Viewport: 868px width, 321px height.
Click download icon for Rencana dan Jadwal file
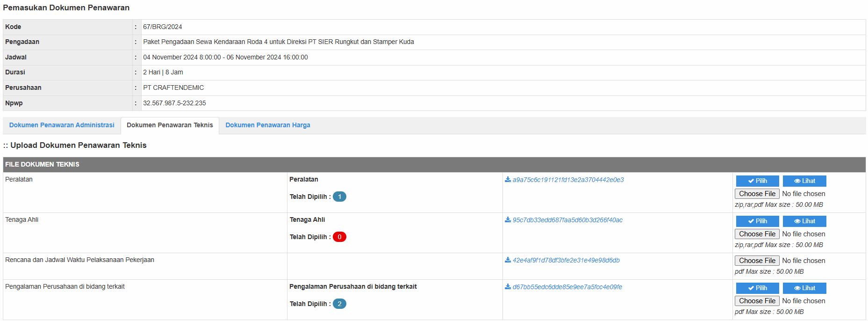pyautogui.click(x=508, y=260)
